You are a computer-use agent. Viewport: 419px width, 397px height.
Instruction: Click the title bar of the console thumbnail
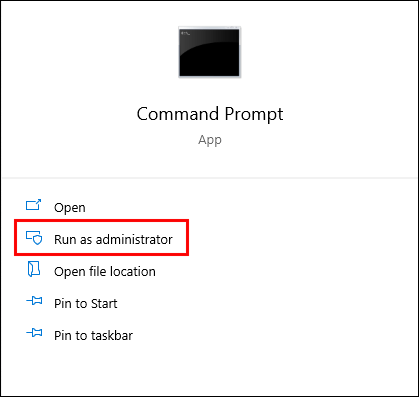click(209, 28)
